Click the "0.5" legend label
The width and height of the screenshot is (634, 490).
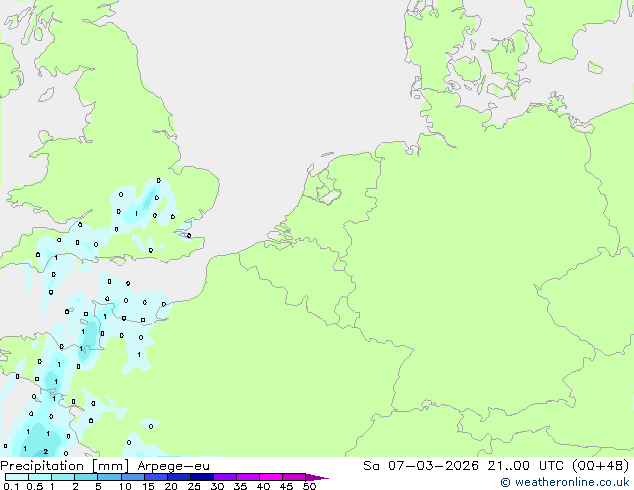pos(35,486)
